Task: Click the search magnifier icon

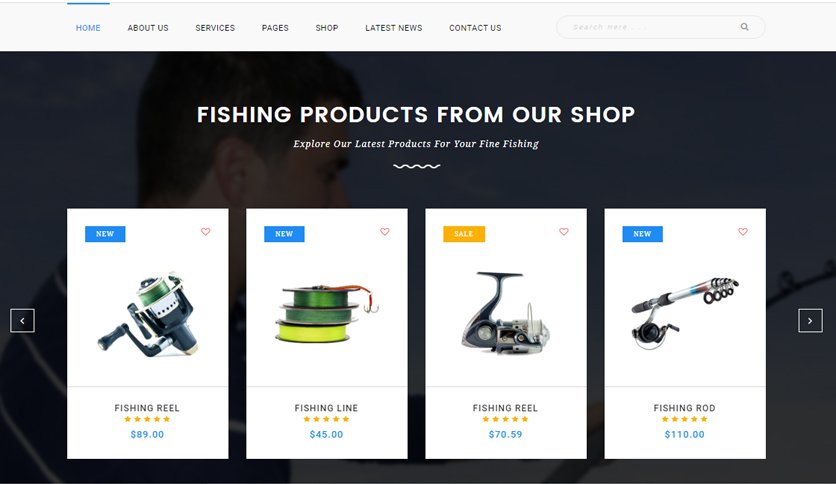Action: tap(744, 27)
